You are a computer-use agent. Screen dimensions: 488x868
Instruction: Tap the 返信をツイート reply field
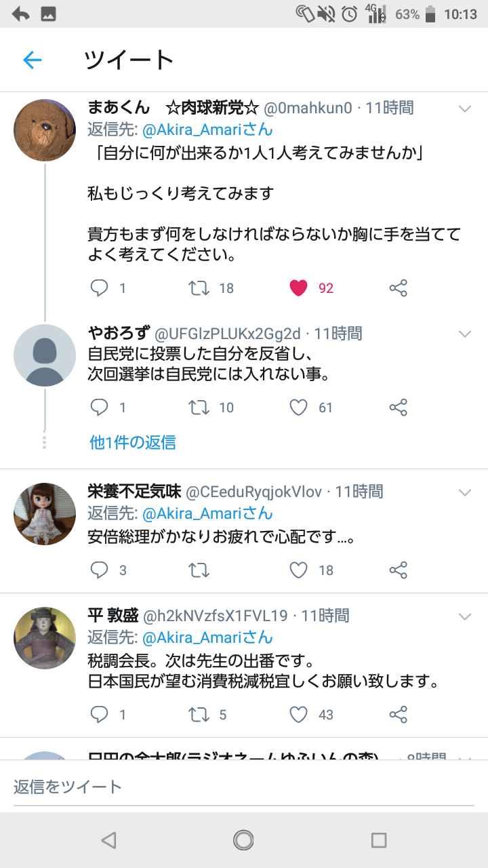[x=244, y=787]
